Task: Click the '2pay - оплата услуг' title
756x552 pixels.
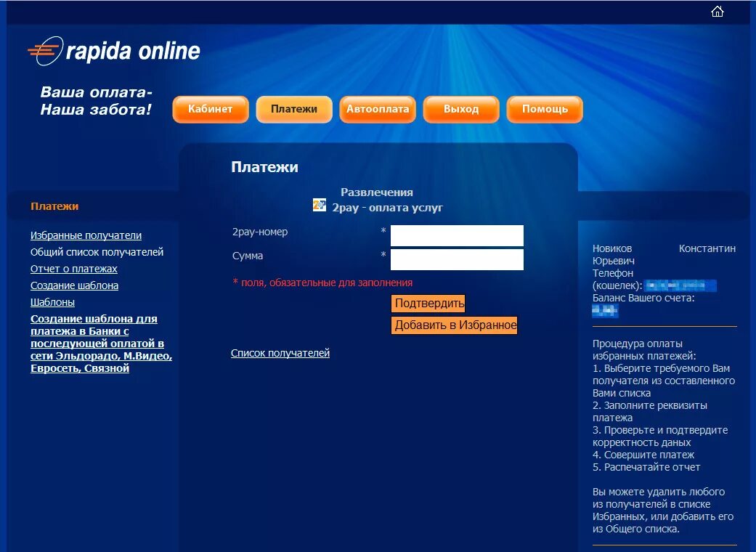Action: point(387,208)
